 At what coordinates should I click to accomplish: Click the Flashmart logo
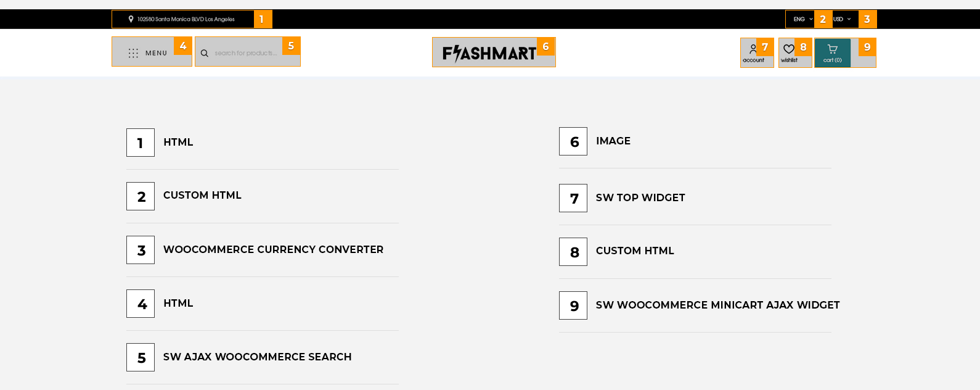pos(489,53)
